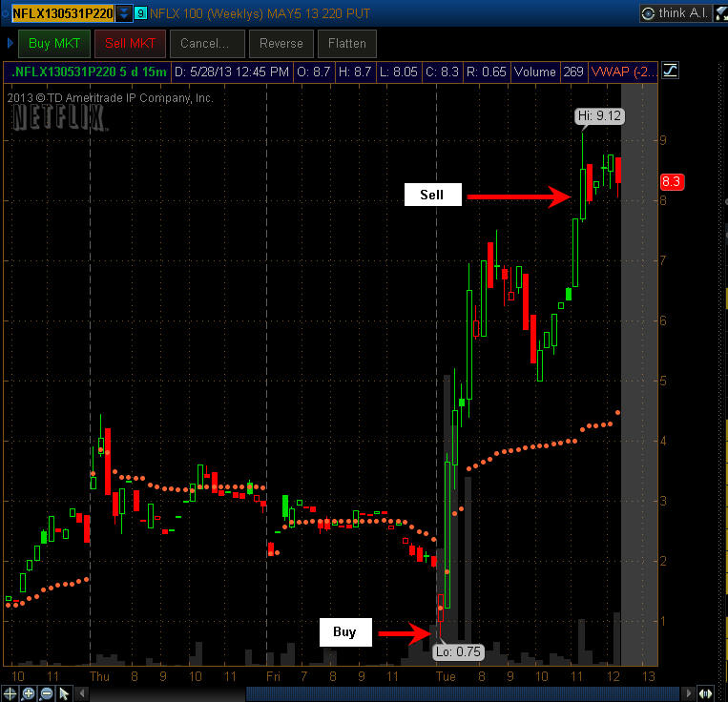Viewport: 728px width, 702px height.
Task: Click the Volume study label
Action: click(535, 72)
